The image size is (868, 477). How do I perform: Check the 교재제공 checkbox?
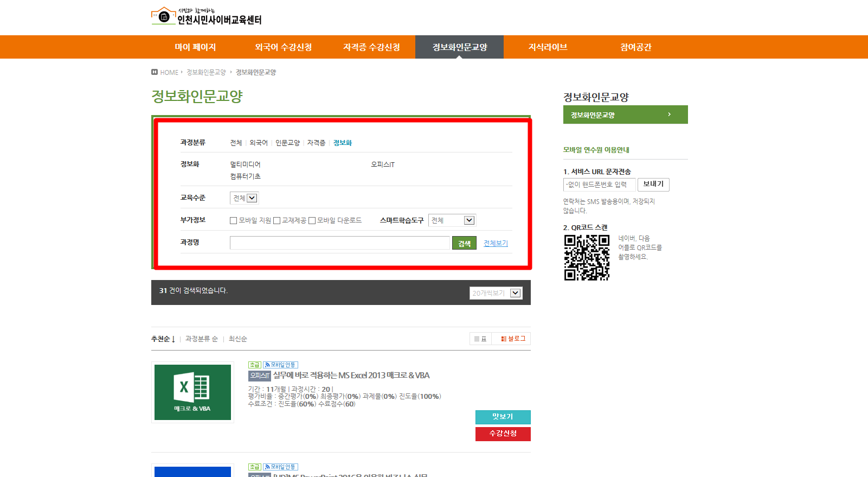click(277, 220)
